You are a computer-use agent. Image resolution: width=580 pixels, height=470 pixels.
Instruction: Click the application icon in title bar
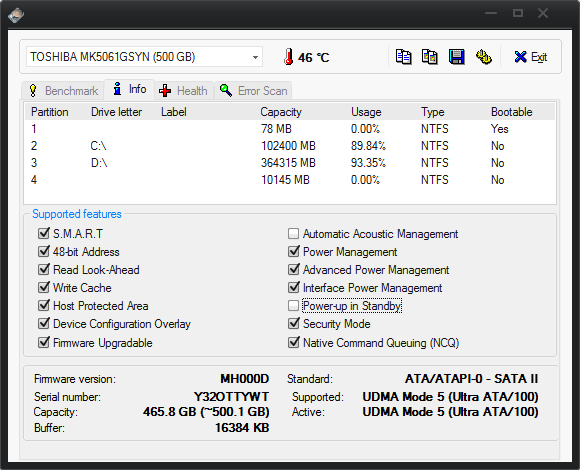coord(16,15)
